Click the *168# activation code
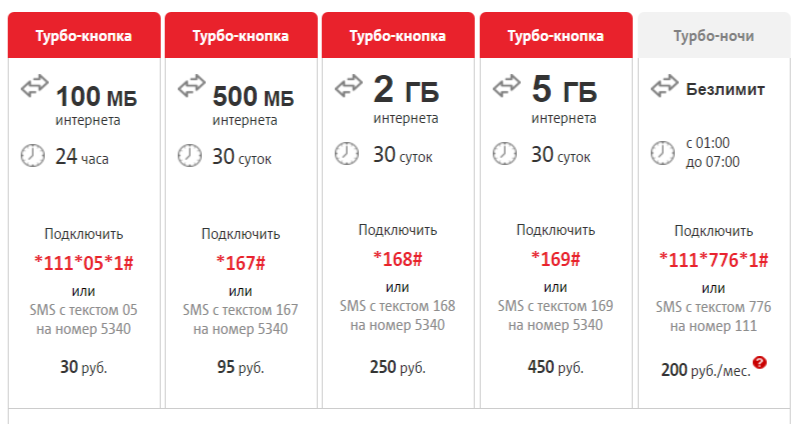The height and width of the screenshot is (424, 799). tap(397, 259)
